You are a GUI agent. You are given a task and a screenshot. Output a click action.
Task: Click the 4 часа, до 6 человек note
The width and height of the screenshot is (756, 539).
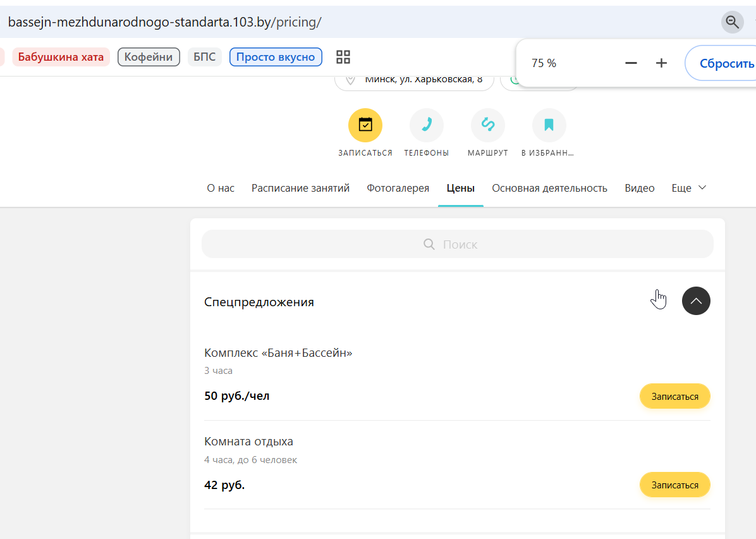pos(250,460)
